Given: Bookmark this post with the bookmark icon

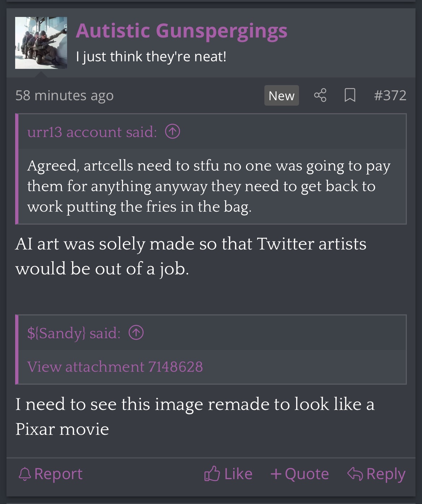Looking at the screenshot, I should (350, 96).
